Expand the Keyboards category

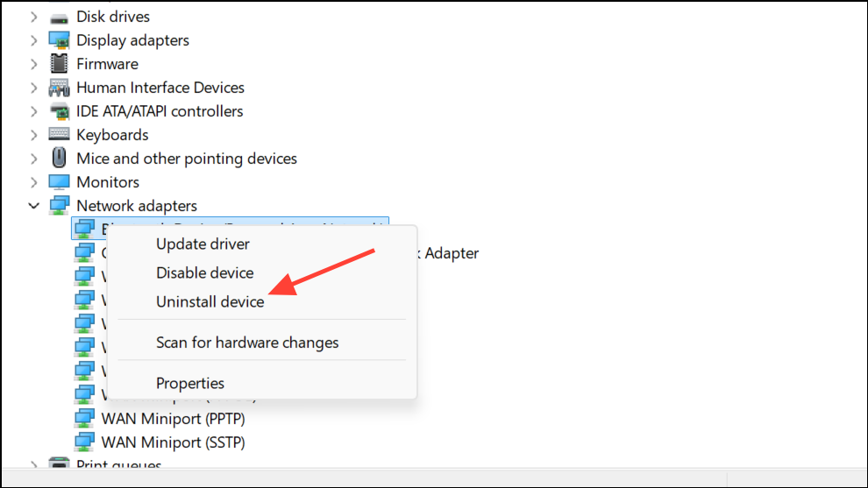point(34,135)
